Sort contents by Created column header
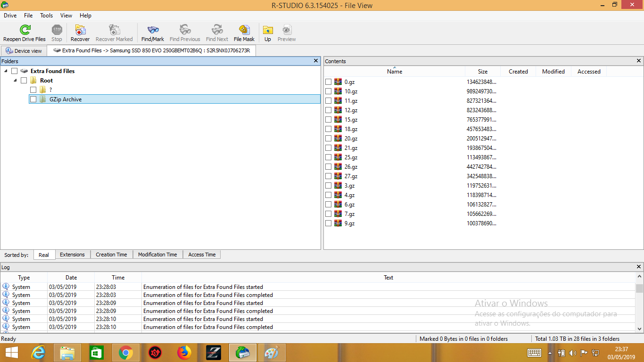 518,72
